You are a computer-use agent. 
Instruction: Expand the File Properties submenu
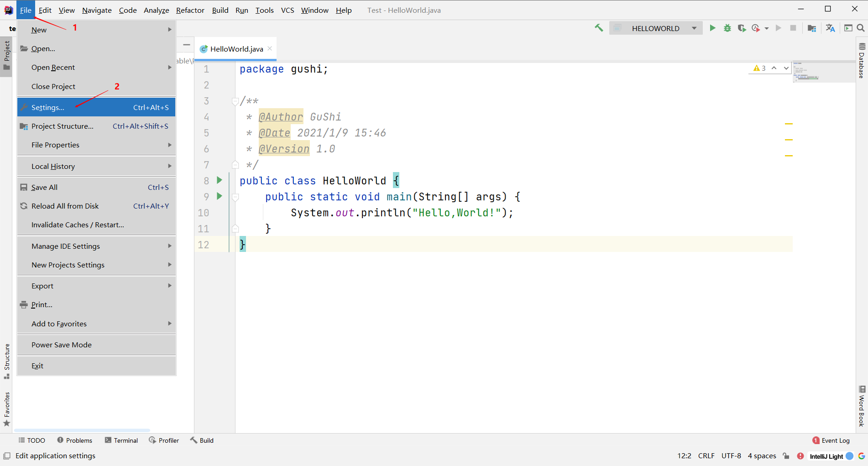point(96,145)
